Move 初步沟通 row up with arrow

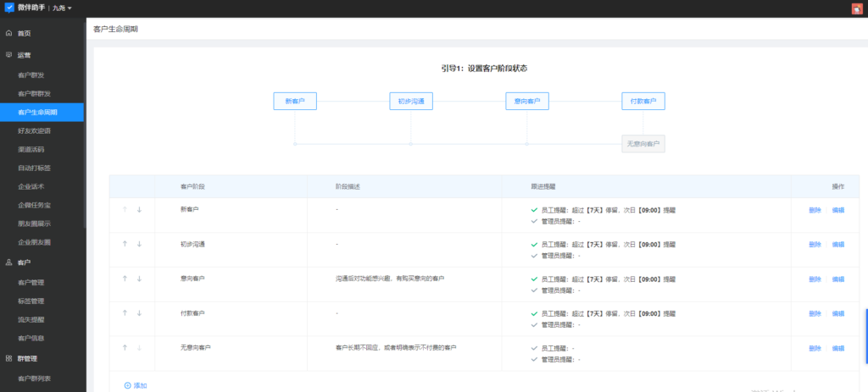coord(125,244)
